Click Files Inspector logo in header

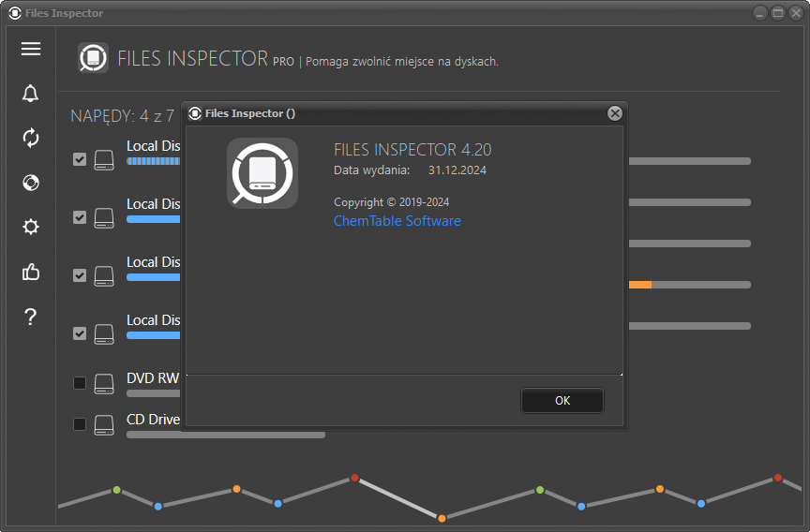(x=93, y=58)
